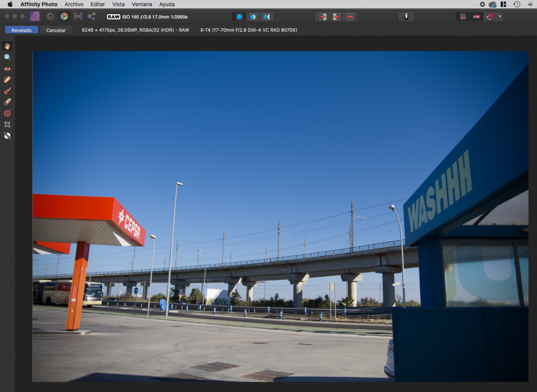Open the macOS Control Center icon
This screenshot has height=392, width=537.
pyautogui.click(x=503, y=4)
